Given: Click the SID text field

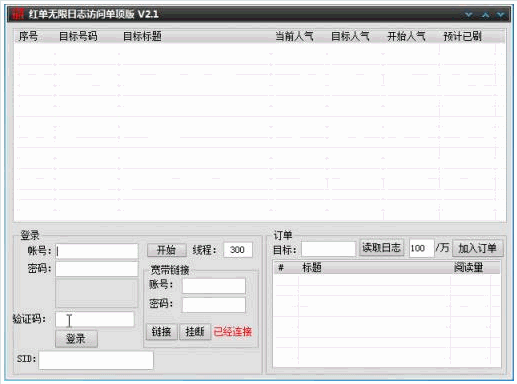Looking at the screenshot, I should [96, 360].
